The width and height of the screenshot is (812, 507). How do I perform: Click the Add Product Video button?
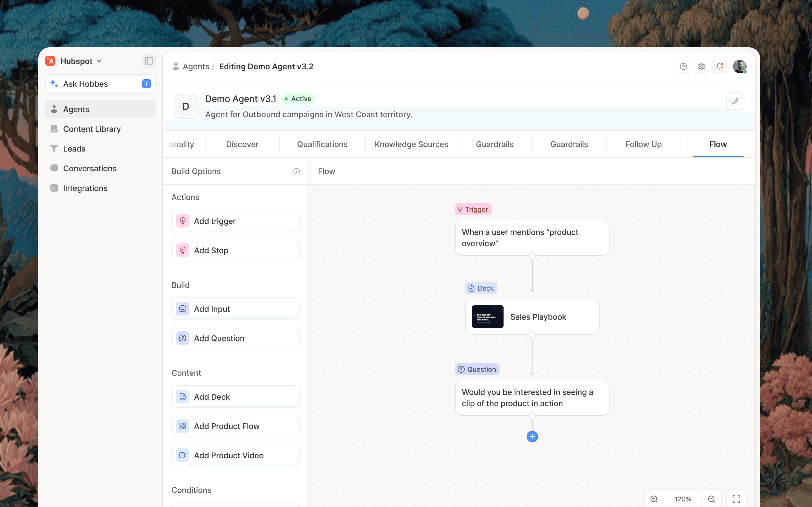(235, 455)
